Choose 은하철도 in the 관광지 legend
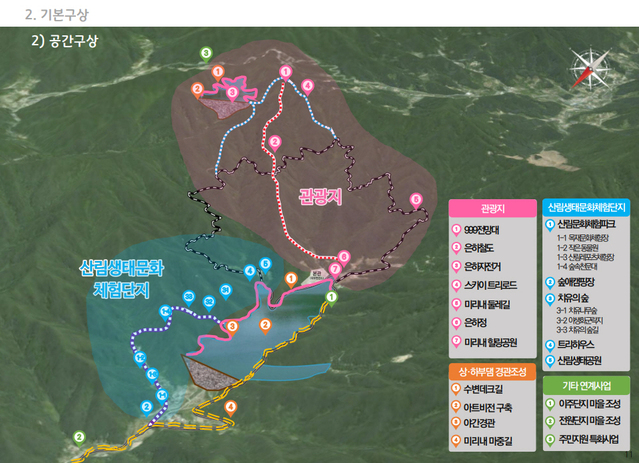 point(477,247)
